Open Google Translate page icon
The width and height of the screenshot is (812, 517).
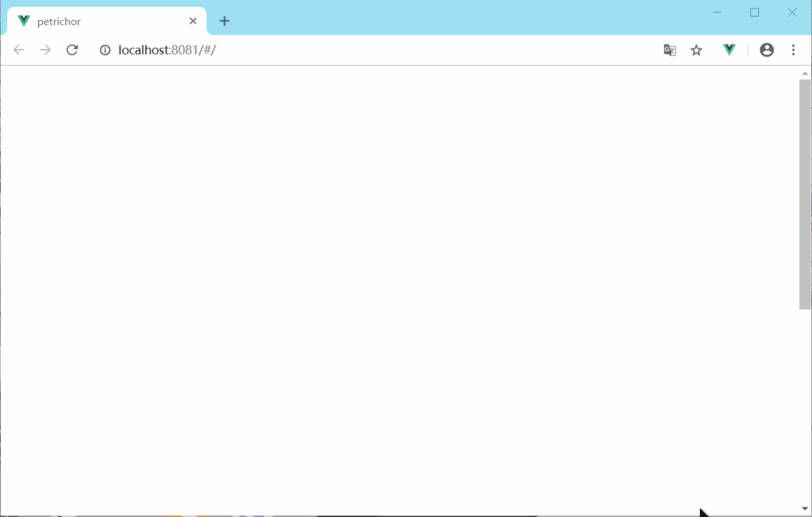(670, 50)
